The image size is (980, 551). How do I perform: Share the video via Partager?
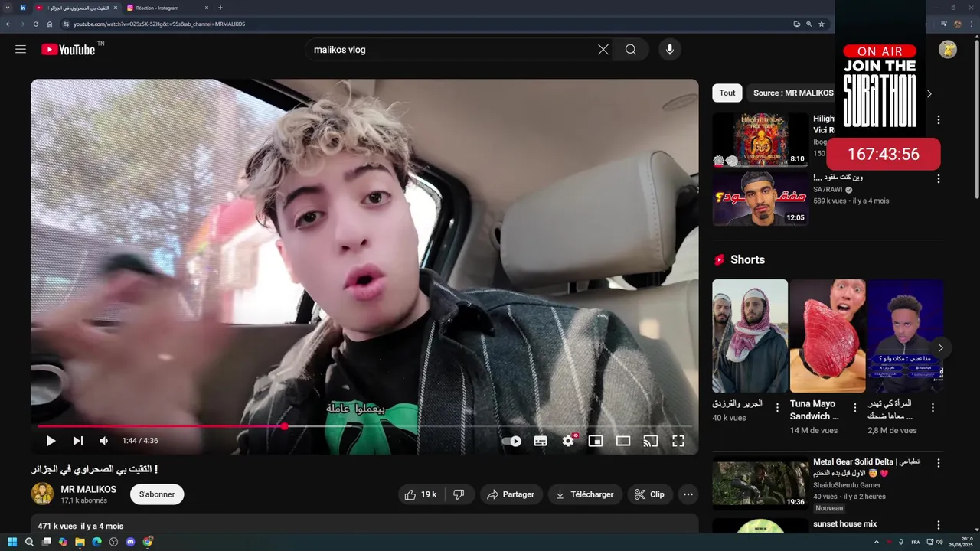coord(511,494)
